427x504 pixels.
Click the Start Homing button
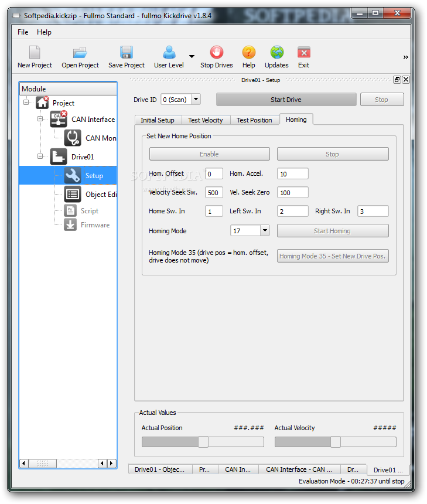pyautogui.click(x=333, y=231)
